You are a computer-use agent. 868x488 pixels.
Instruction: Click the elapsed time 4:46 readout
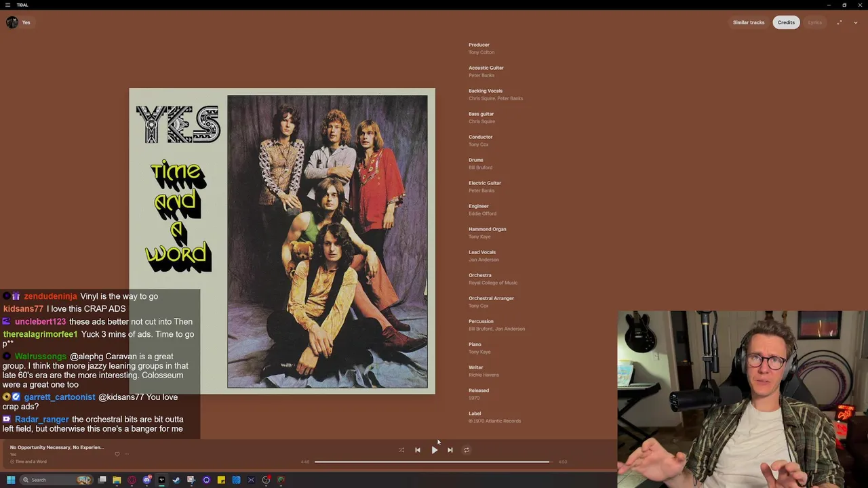[x=305, y=462]
